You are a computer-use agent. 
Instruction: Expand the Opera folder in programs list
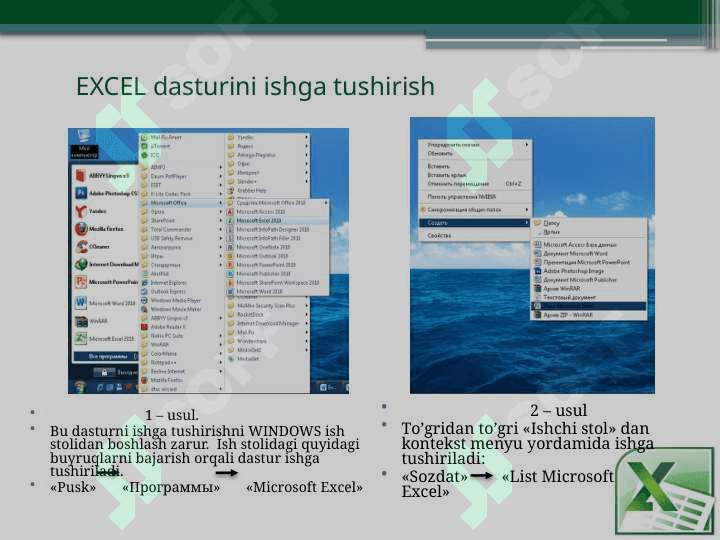(182, 212)
